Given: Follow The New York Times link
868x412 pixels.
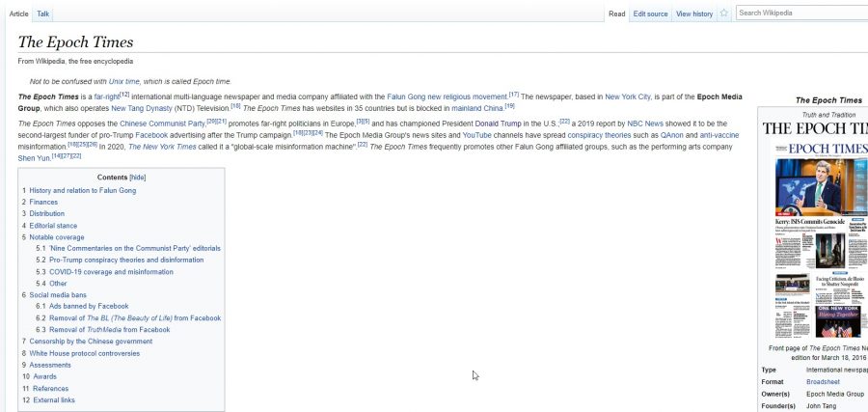Looking at the screenshot, I should point(162,148).
